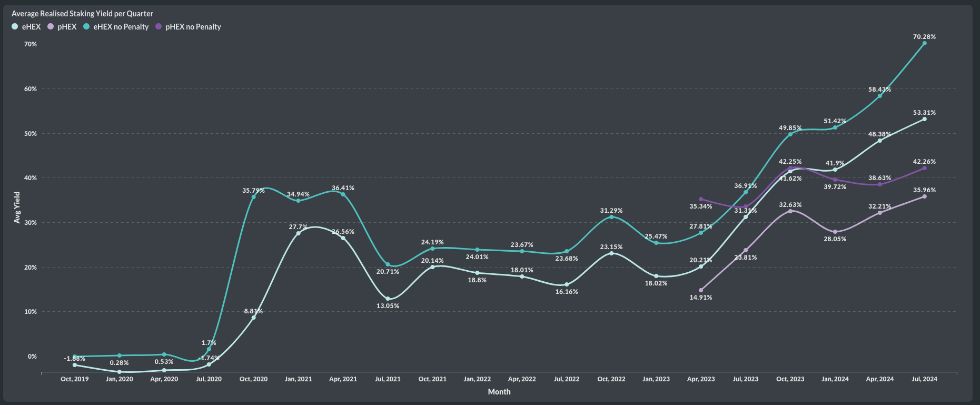980x405 pixels.
Task: Click the 18.8% data label
Action: (x=477, y=280)
